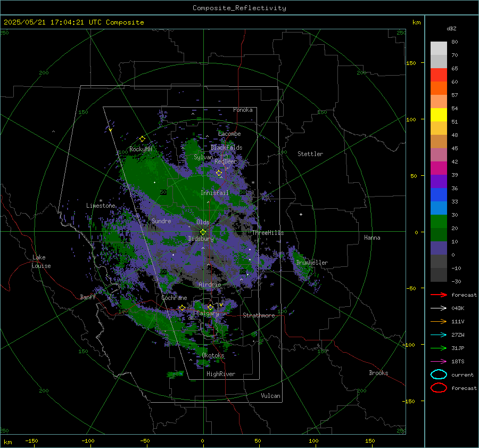Click the Hanna town label
This screenshot has width=479, height=448.
pyautogui.click(x=372, y=238)
